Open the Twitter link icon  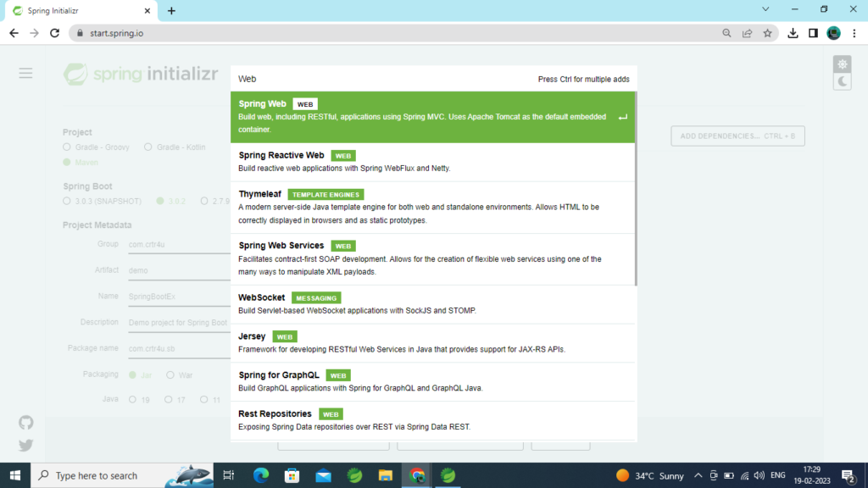26,446
